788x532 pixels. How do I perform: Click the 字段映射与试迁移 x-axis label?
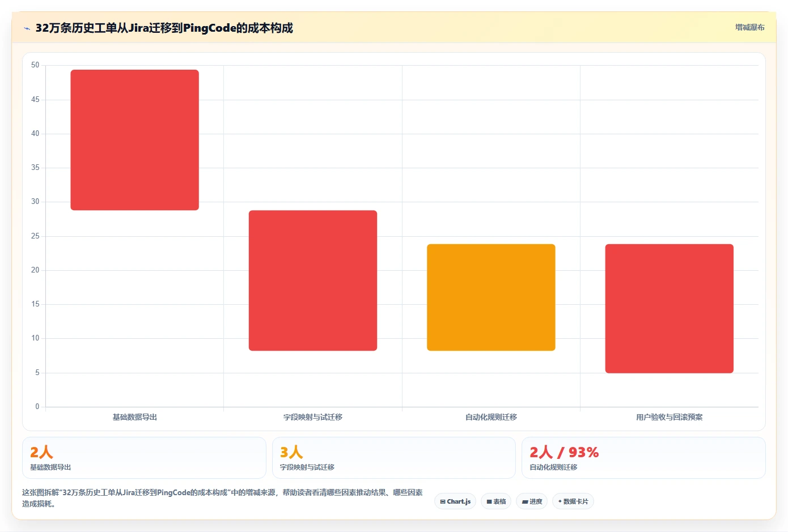313,417
